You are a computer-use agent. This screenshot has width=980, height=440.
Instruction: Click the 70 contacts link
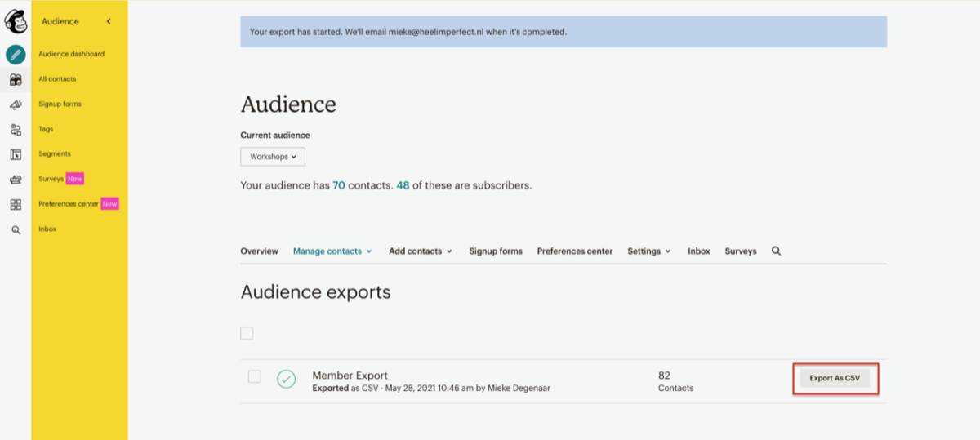point(339,185)
